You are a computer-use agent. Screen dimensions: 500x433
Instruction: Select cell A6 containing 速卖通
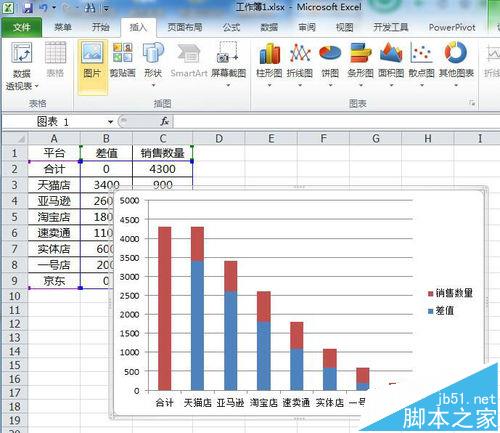54,233
